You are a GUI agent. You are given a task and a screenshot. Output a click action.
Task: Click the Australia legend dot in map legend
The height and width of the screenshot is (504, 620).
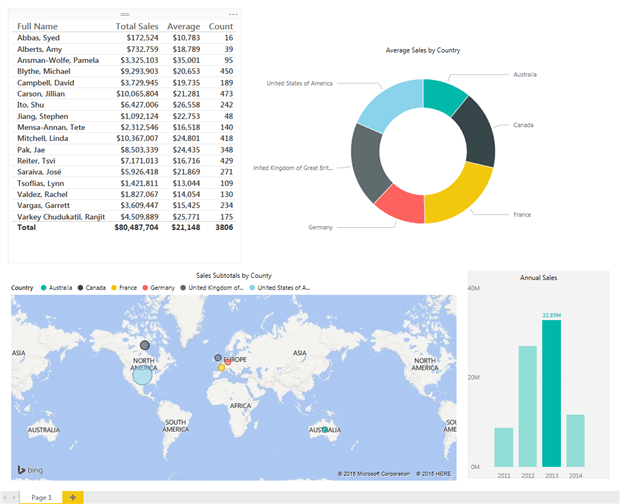[x=43, y=288]
